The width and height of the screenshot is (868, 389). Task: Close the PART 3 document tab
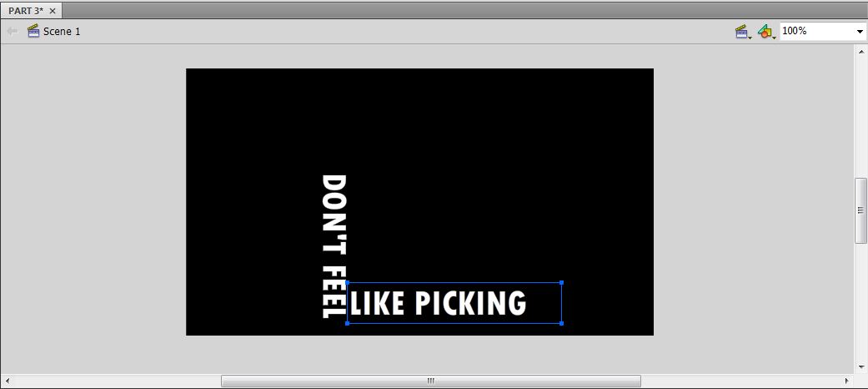coord(53,11)
